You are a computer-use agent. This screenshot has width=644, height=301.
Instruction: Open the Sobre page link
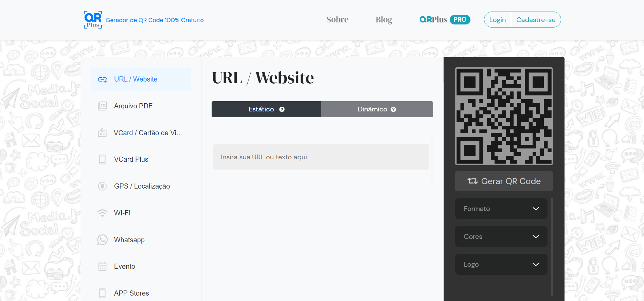tap(337, 20)
